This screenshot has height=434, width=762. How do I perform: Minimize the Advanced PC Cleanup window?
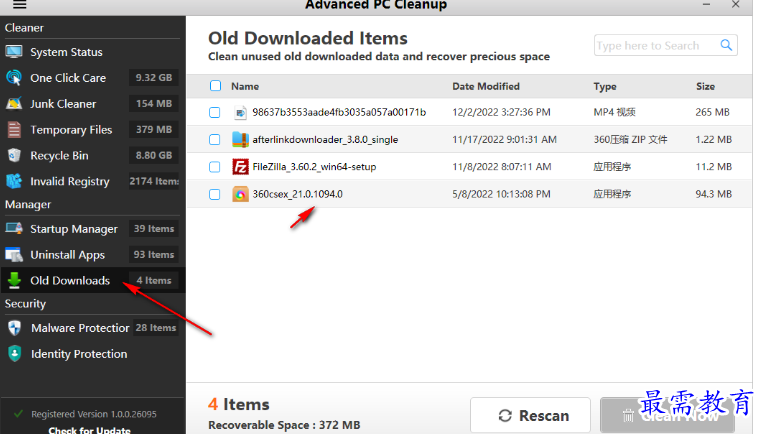707,4
